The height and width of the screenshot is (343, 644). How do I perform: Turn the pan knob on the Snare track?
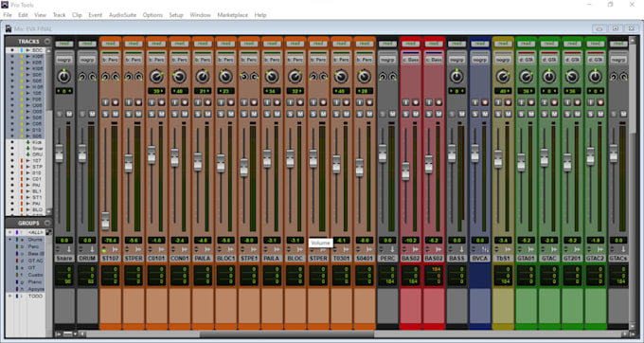64,77
